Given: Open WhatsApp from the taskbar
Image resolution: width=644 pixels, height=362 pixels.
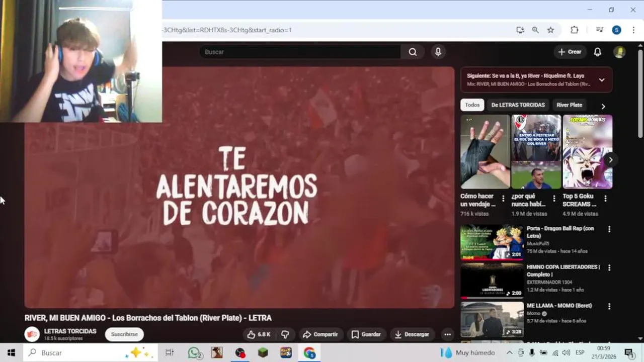Looking at the screenshot, I should coord(195,352).
